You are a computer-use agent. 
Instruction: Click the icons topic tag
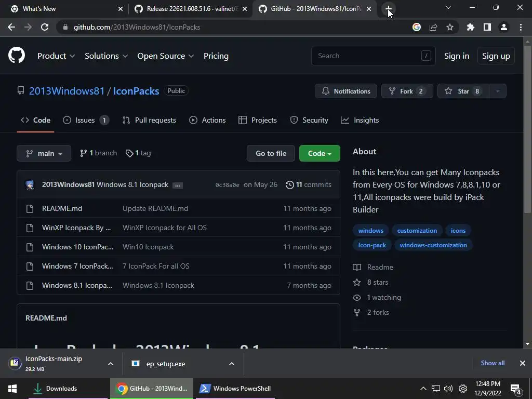(458, 230)
